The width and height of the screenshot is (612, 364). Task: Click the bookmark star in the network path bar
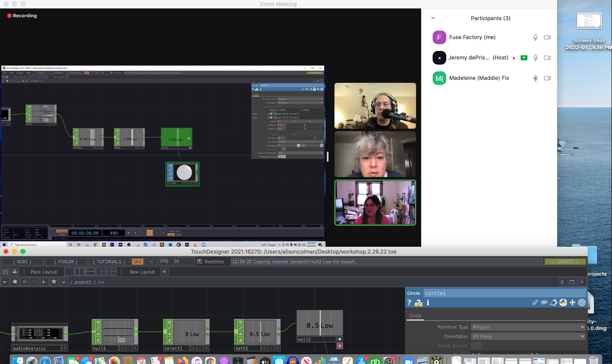click(x=54, y=282)
